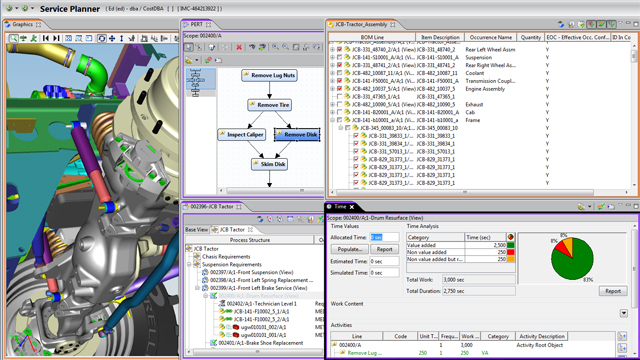The width and height of the screenshot is (640, 360).
Task: Uncheck Rear Left Wheel Assm BOM line checkbox
Action: tap(340, 49)
